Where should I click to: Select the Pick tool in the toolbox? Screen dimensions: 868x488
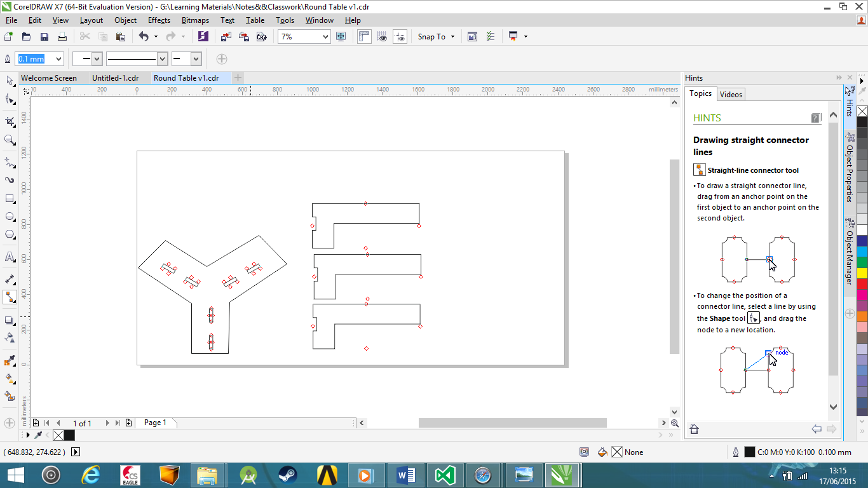tap(10, 81)
